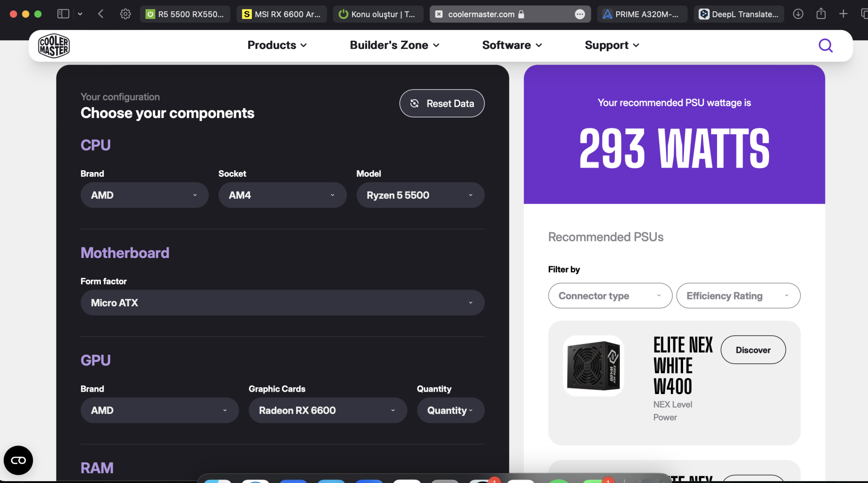The height and width of the screenshot is (483, 868).
Task: Click the Choose your components heading
Action: point(167,113)
